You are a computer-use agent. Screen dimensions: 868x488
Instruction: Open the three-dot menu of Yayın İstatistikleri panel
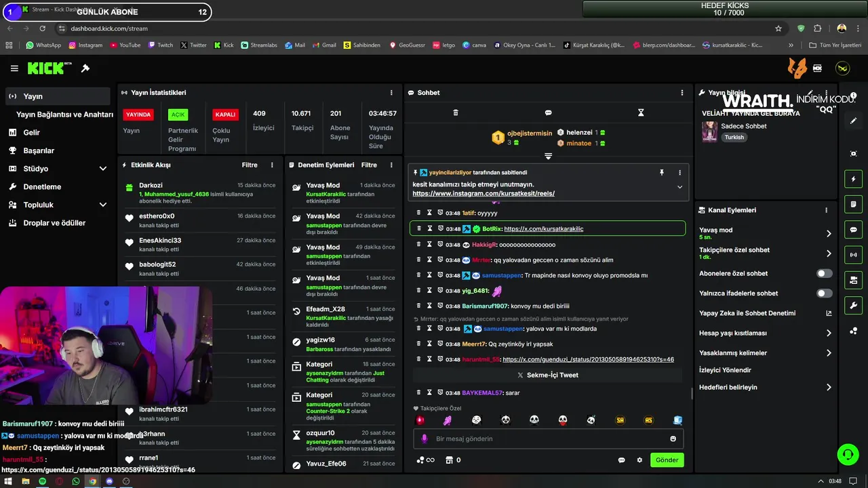(391, 93)
